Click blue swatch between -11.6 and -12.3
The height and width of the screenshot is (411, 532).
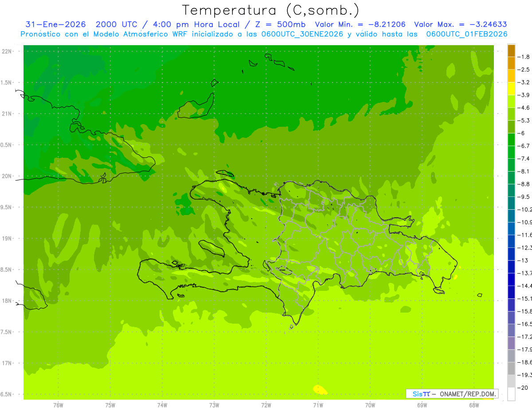click(x=511, y=241)
